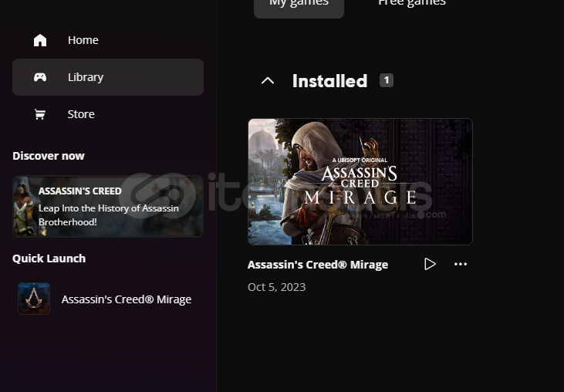Click the Discover now heading

(49, 156)
